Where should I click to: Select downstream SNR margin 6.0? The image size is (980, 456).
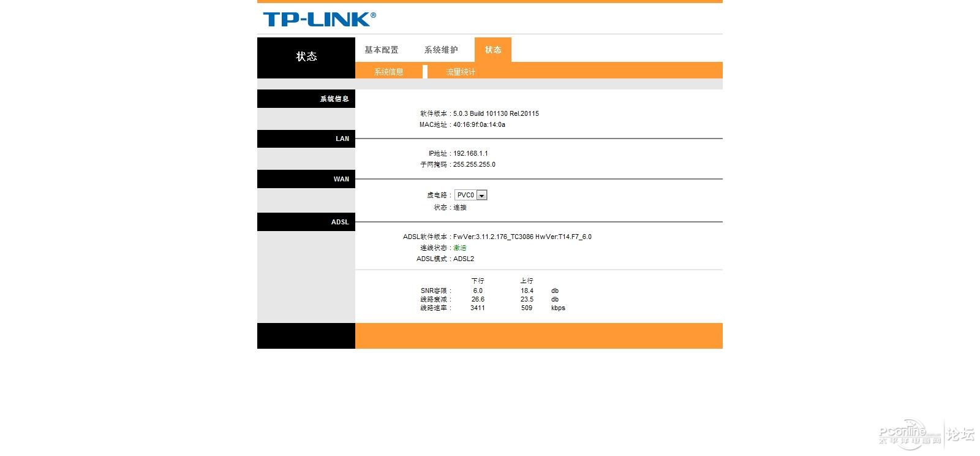(x=478, y=291)
